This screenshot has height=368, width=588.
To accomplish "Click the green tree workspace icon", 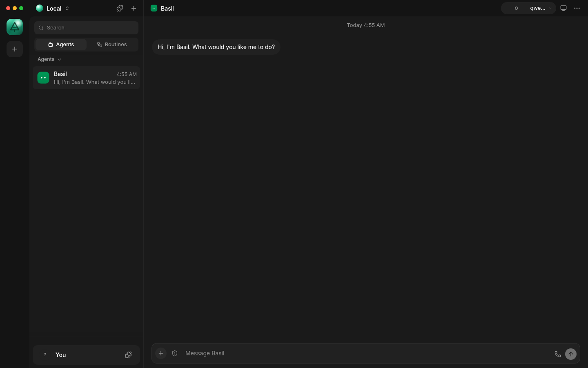I will point(15,27).
